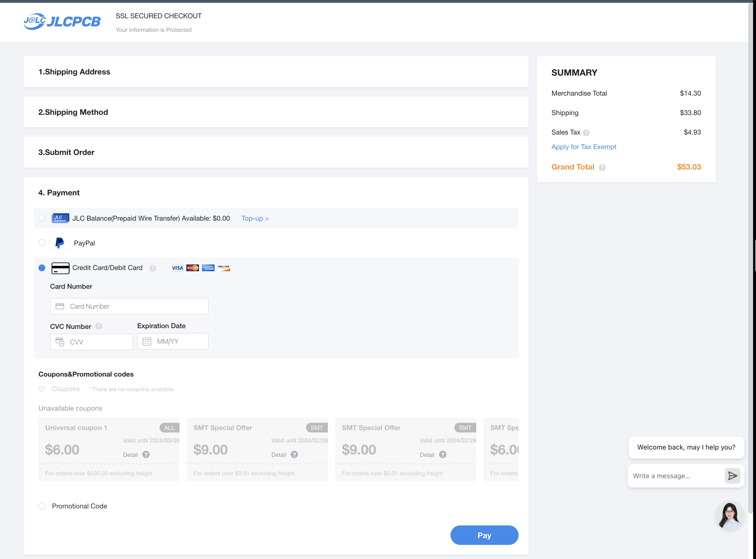Expand the Shipping Address section
Viewport: 756px width, 559px height.
point(74,72)
